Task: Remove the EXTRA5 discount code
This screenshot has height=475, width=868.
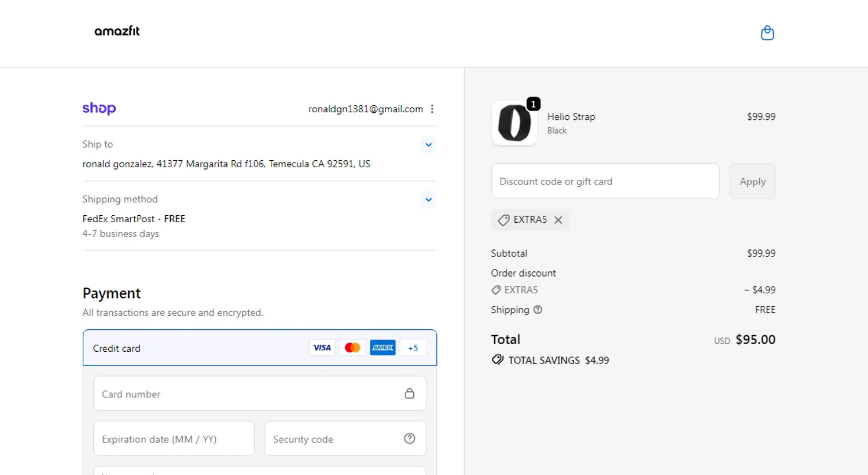Action: 558,220
